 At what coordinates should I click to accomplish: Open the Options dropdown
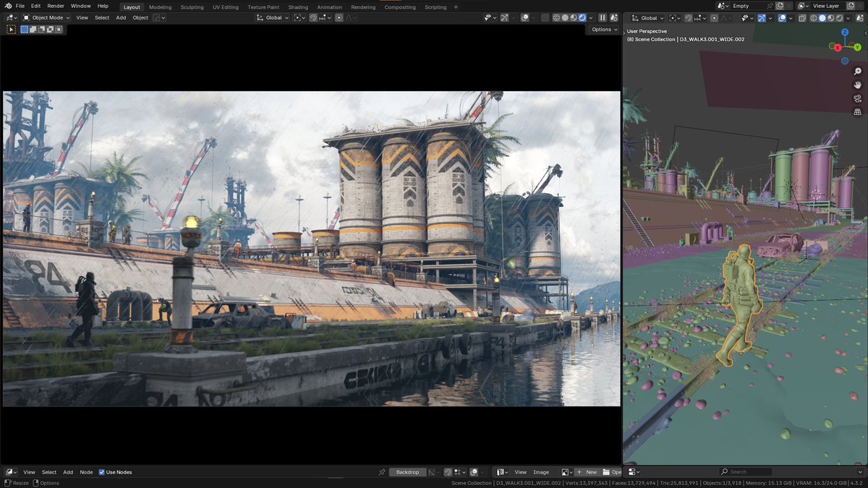pyautogui.click(x=605, y=30)
